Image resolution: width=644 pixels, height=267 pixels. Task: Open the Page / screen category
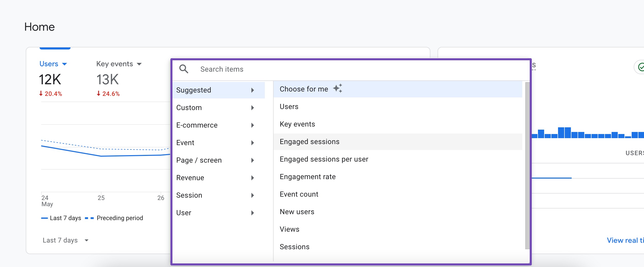[x=219, y=160]
